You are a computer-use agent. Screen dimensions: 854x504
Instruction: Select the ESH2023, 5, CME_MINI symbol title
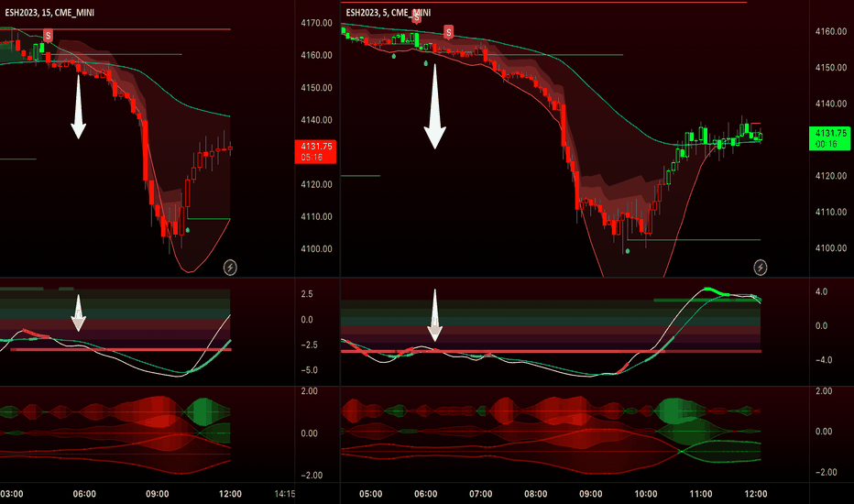coord(389,13)
